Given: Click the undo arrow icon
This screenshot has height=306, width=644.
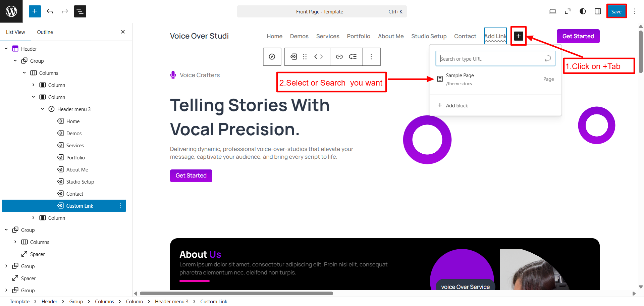Looking at the screenshot, I should point(50,11).
